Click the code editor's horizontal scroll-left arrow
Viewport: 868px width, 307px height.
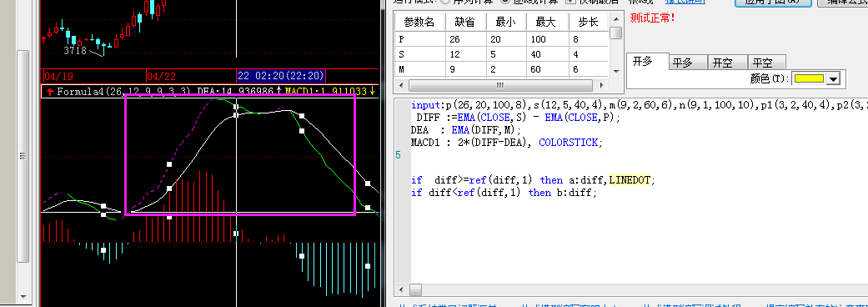(x=401, y=289)
